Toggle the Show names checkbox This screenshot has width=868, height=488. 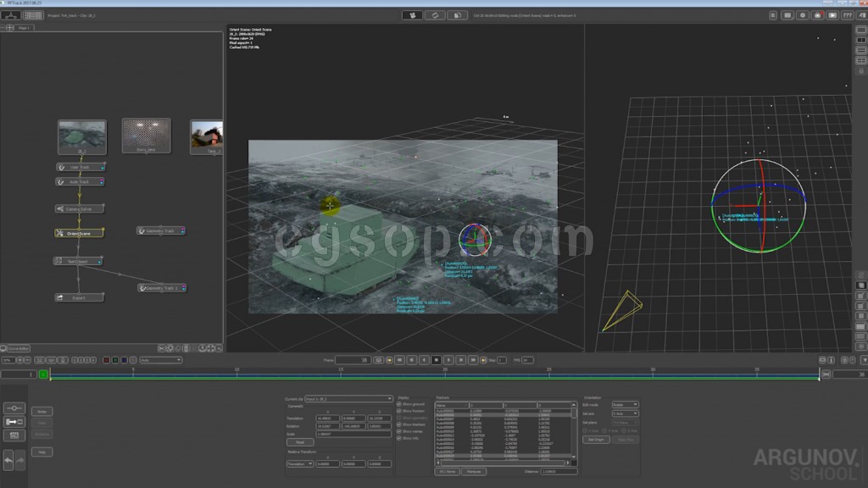click(398, 431)
